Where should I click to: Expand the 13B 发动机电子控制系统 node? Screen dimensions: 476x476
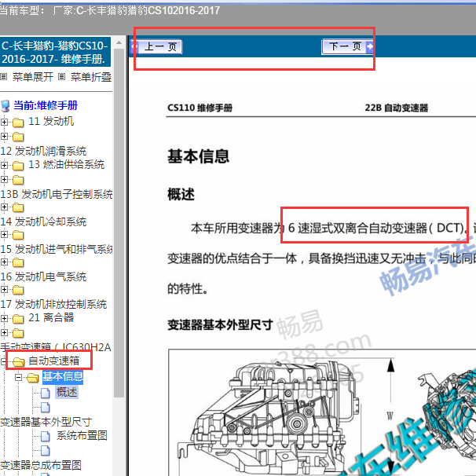4,179
